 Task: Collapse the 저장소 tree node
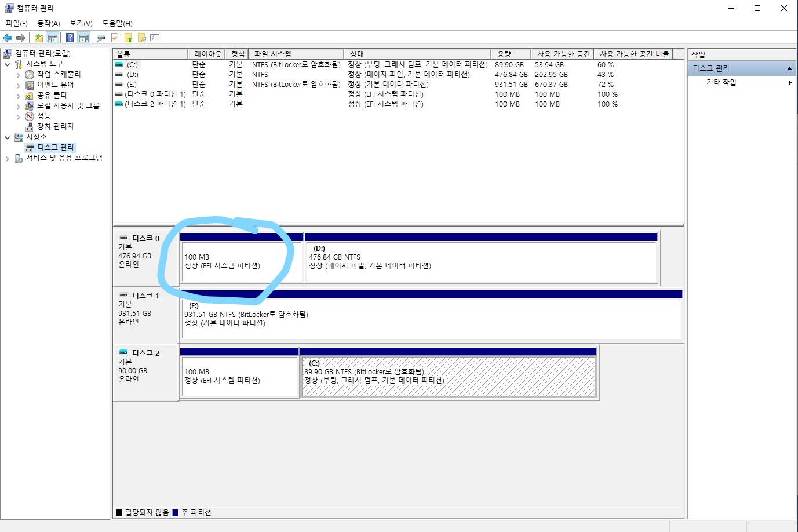click(7, 137)
